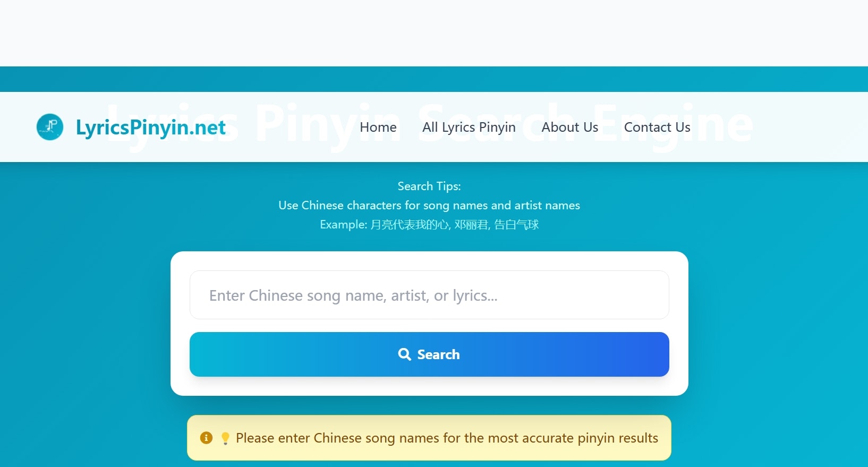This screenshot has height=467, width=868.
Task: Open the All Lyrics Pinyin page
Action: pos(469,127)
